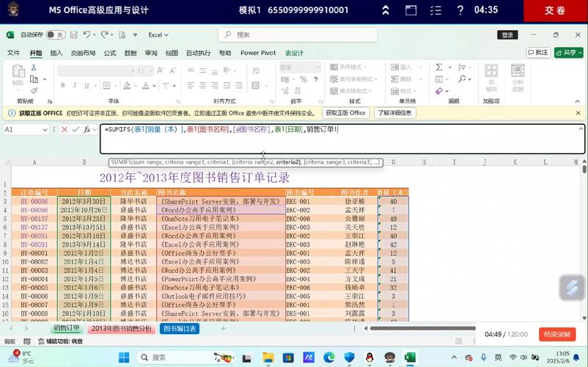Image resolution: width=588 pixels, height=367 pixels.
Task: Open the 条件格式 conditional formatting dropdown
Action: (x=348, y=68)
